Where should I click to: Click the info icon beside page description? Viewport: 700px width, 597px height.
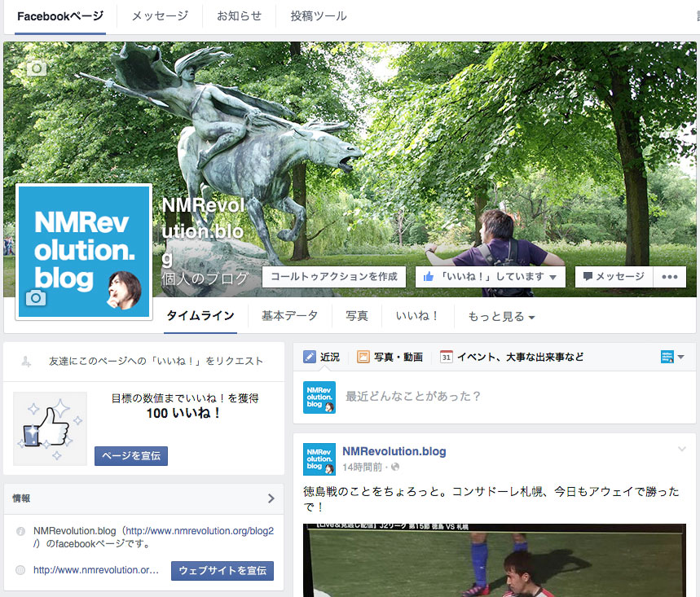20,531
